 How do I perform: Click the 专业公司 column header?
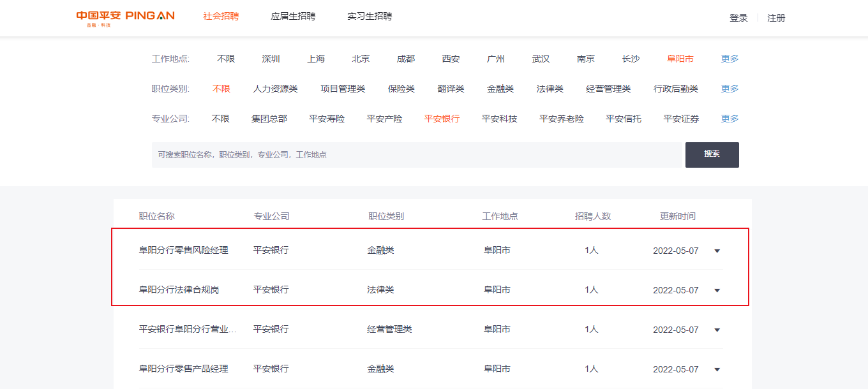pyautogui.click(x=271, y=216)
